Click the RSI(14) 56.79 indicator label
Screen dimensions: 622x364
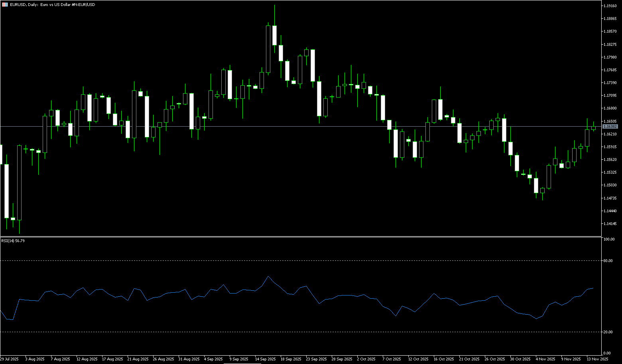13,241
